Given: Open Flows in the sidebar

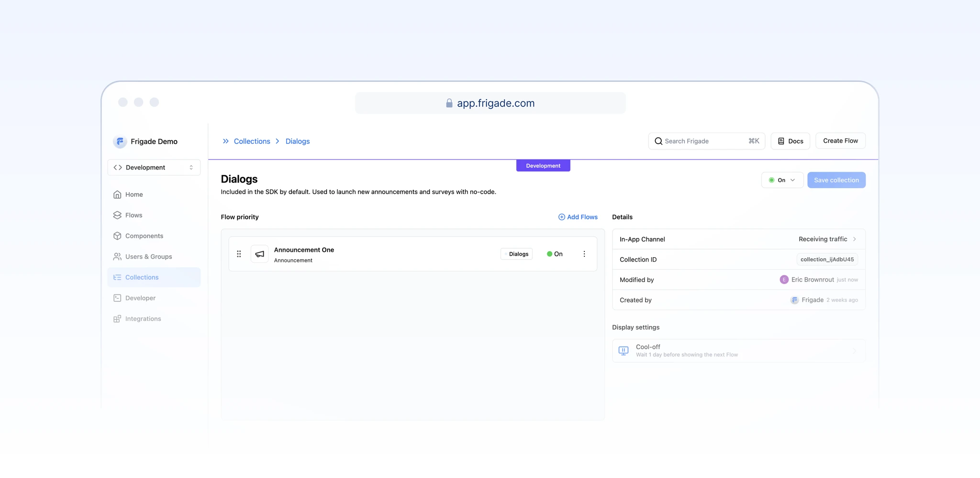Looking at the screenshot, I should coord(134,215).
